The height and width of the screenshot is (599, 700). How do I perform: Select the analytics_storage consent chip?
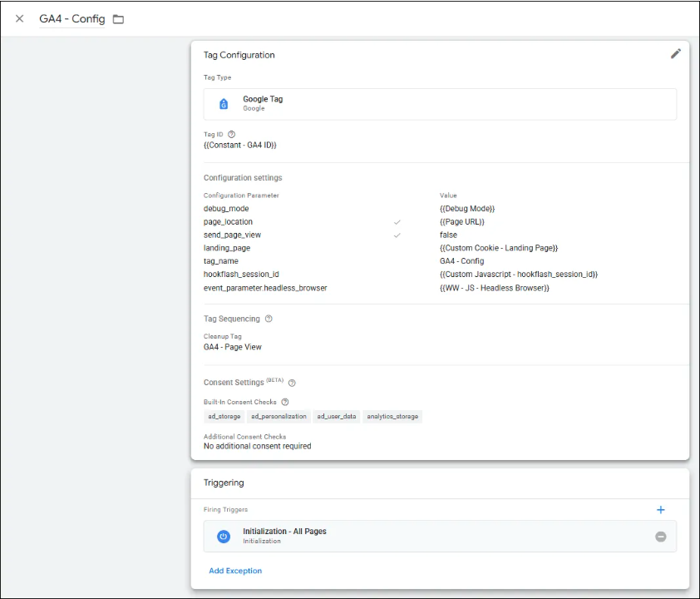[x=392, y=417]
